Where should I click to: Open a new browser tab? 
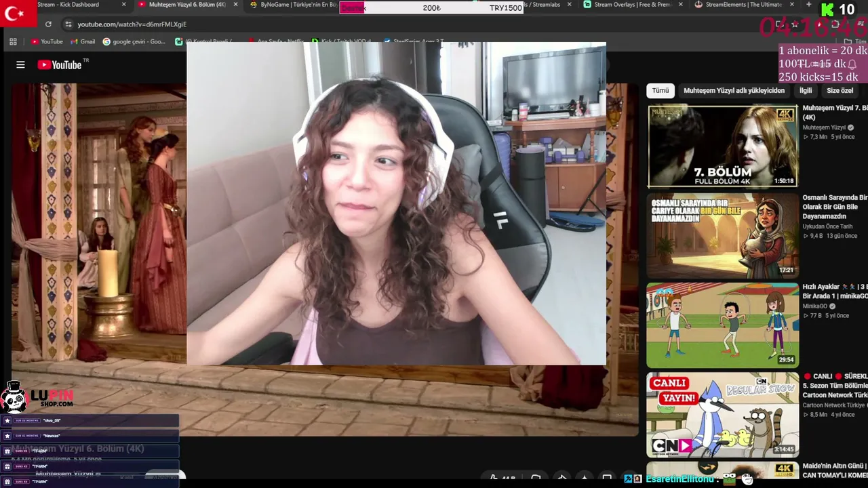pyautogui.click(x=808, y=5)
